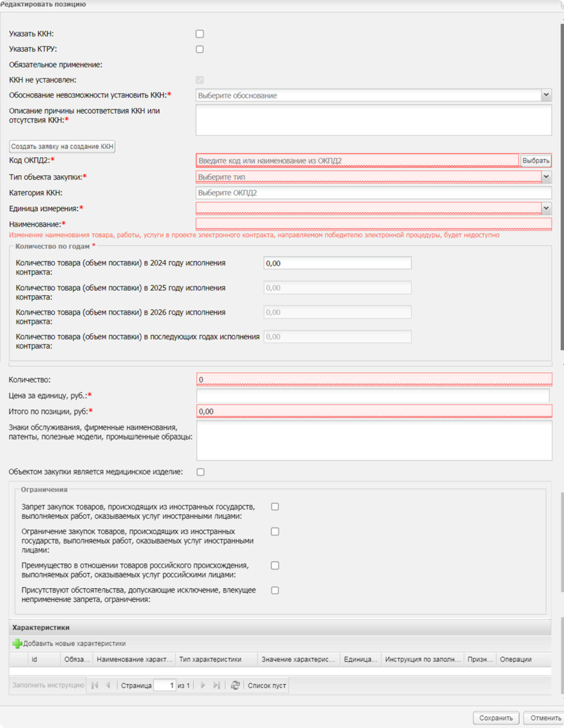Click 'Знаки обслуживания, фирменные наименования' text area

(x=374, y=441)
